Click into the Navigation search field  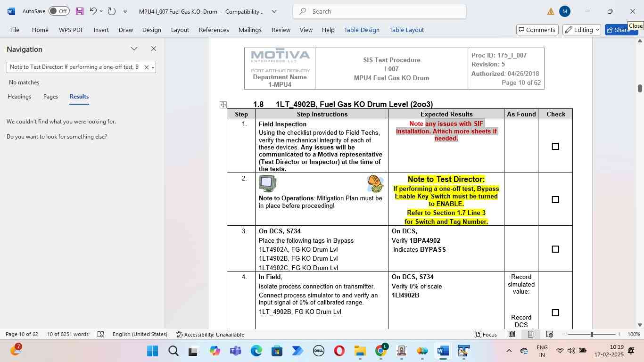(x=74, y=67)
